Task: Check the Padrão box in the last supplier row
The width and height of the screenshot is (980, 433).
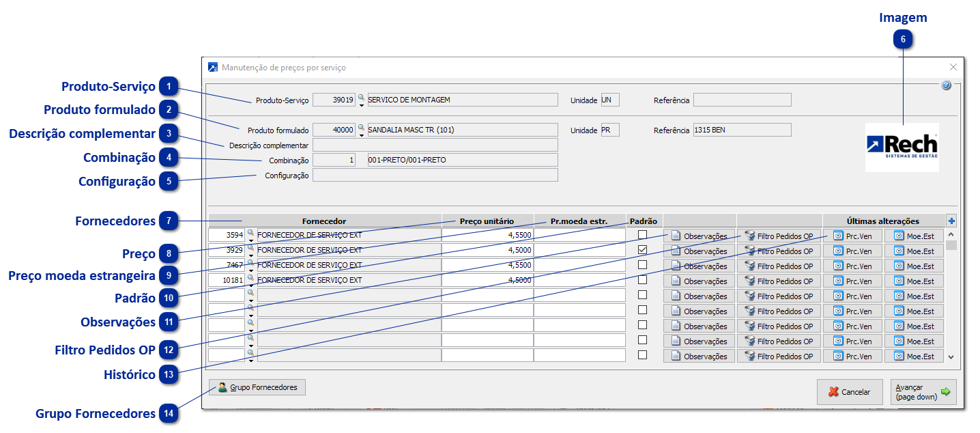Action: [642, 355]
